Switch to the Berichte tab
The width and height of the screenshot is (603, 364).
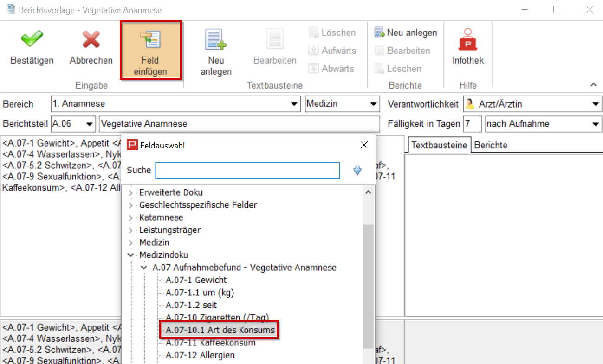pos(491,145)
